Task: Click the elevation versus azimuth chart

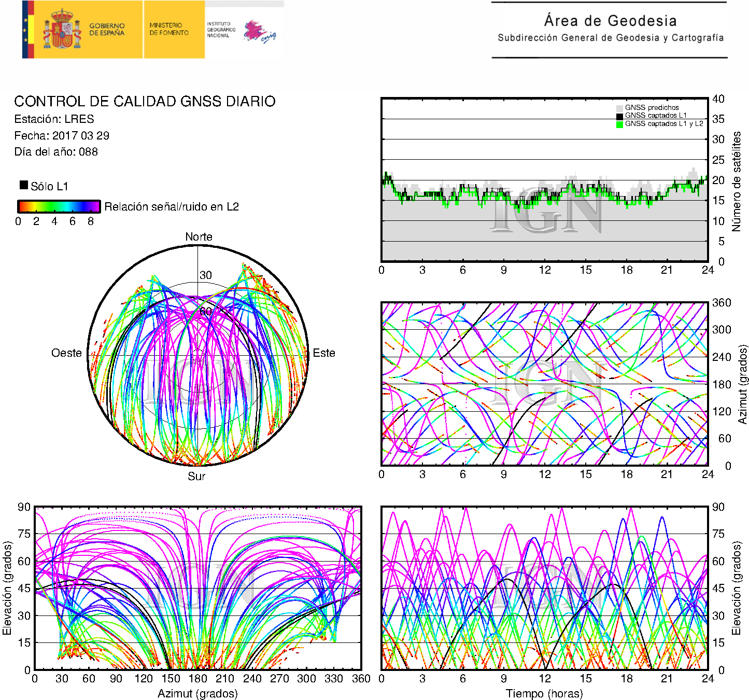Action: pos(197,588)
